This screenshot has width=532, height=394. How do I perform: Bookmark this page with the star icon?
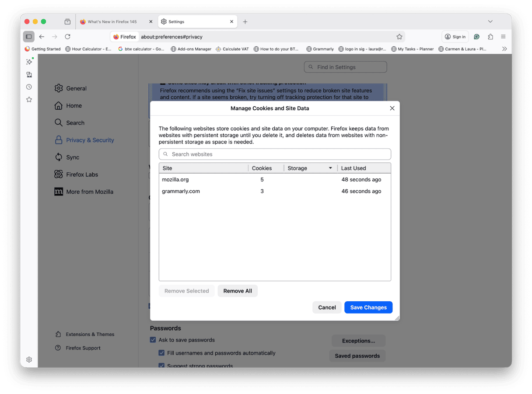tap(399, 37)
